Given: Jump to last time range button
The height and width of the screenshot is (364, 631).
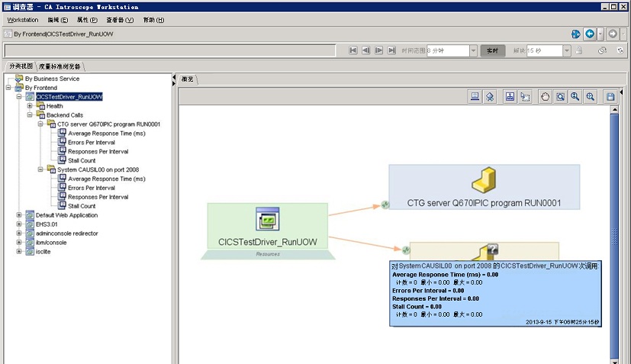Looking at the screenshot, I should 391,50.
